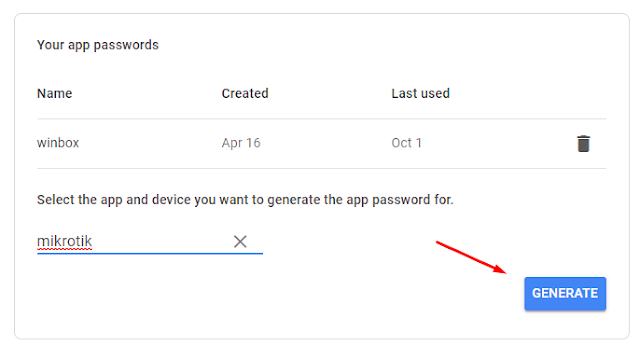
Task: Select the Name column header
Action: [54, 93]
